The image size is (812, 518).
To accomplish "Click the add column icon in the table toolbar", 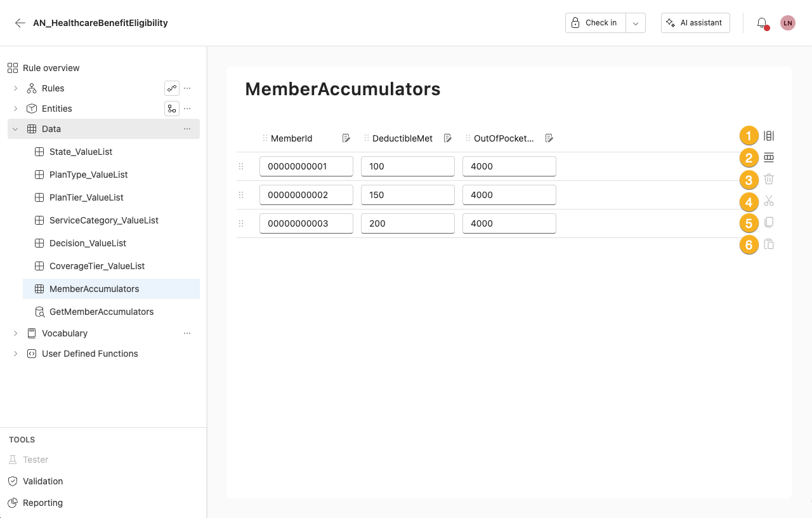I will pyautogui.click(x=769, y=136).
